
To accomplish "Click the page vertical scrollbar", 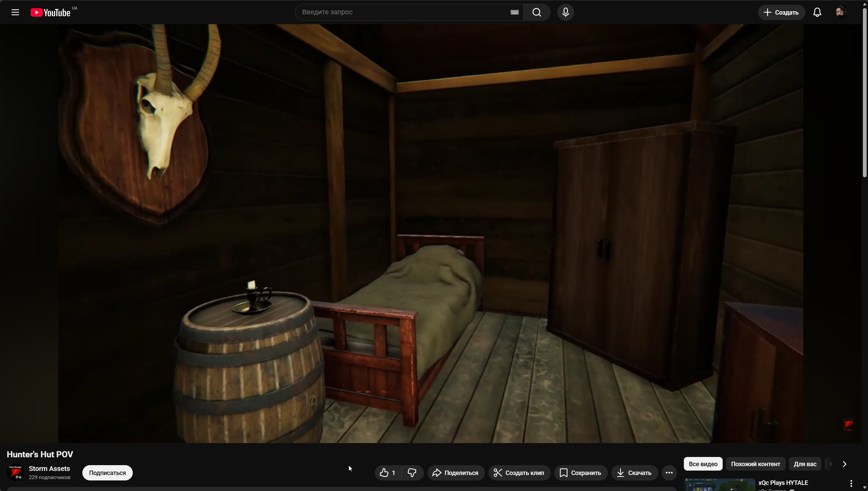I will (x=865, y=92).
